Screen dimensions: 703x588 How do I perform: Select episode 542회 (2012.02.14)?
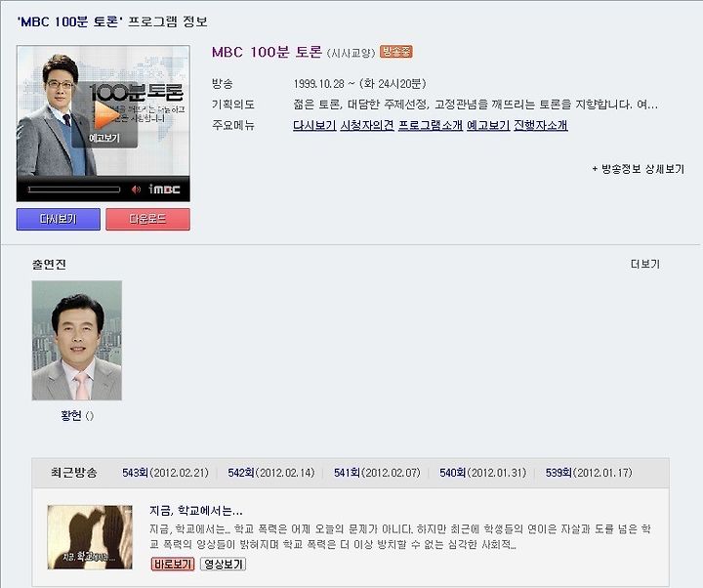(x=271, y=473)
